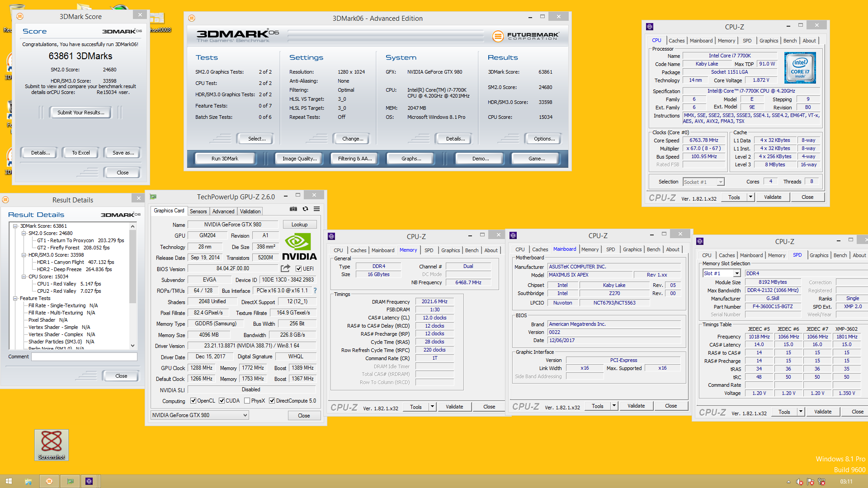Switch to Advanced tab in GPU-Z
The image size is (868, 488).
pyautogui.click(x=223, y=211)
